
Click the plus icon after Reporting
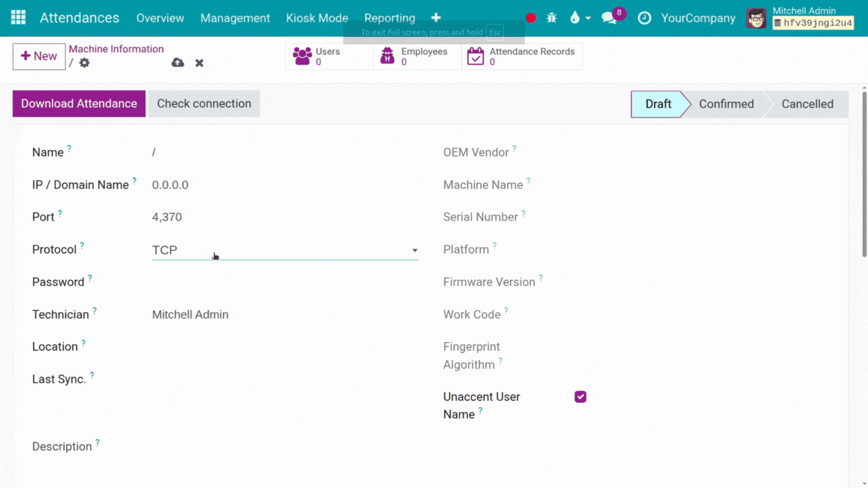(436, 17)
